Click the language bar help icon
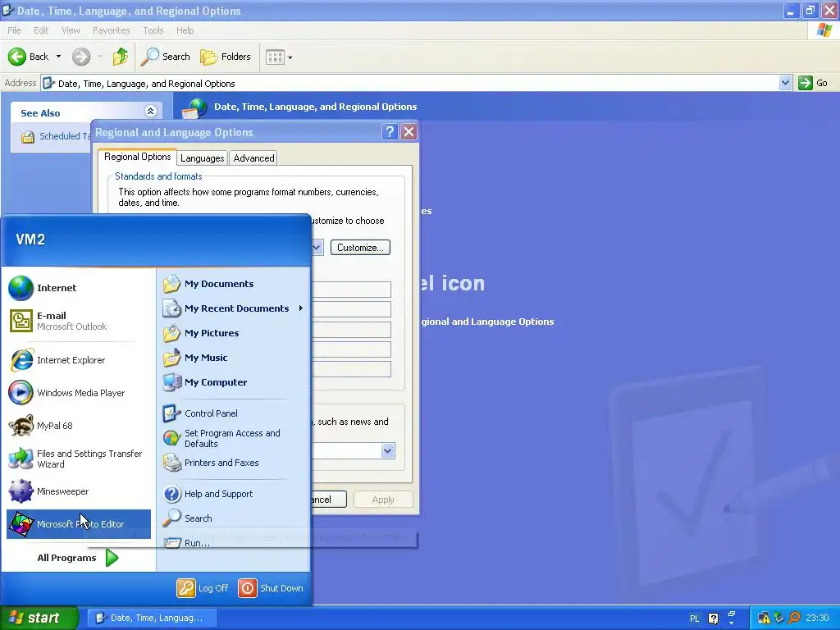 (x=713, y=619)
